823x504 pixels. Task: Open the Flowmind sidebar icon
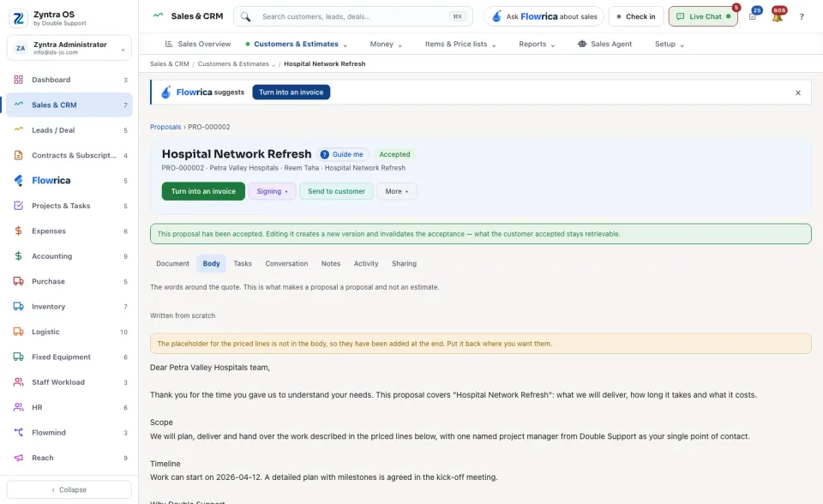point(18,433)
